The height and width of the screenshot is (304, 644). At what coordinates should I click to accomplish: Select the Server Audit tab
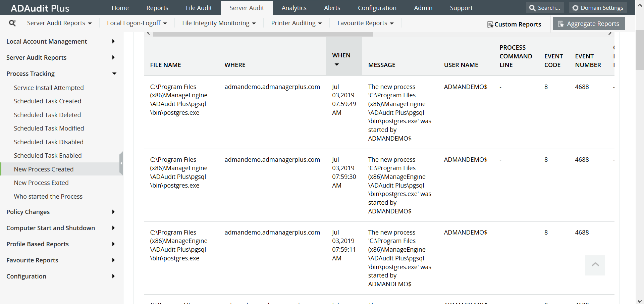[247, 8]
